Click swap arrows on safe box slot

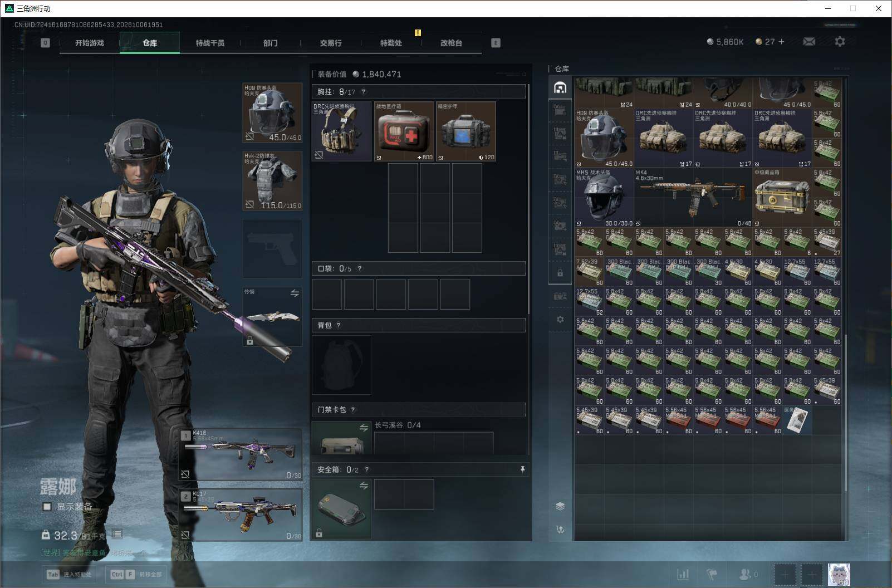point(364,486)
